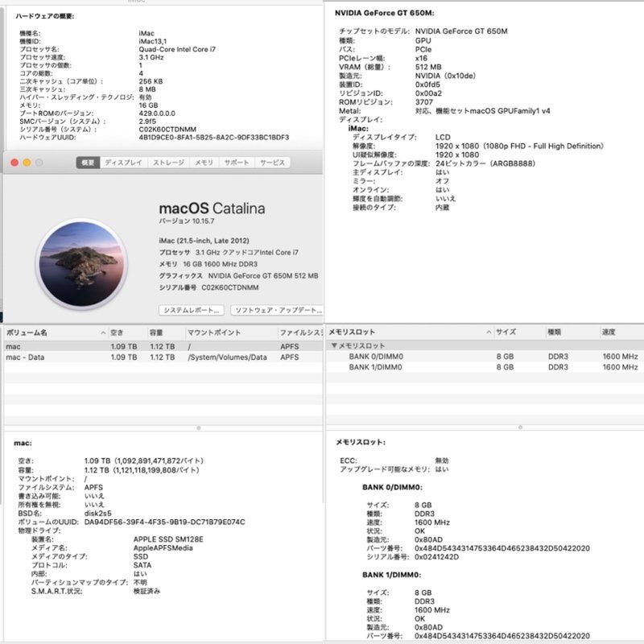Click the バージョン 10.15.7 text
Screen dimensions: 644x644
point(187,221)
